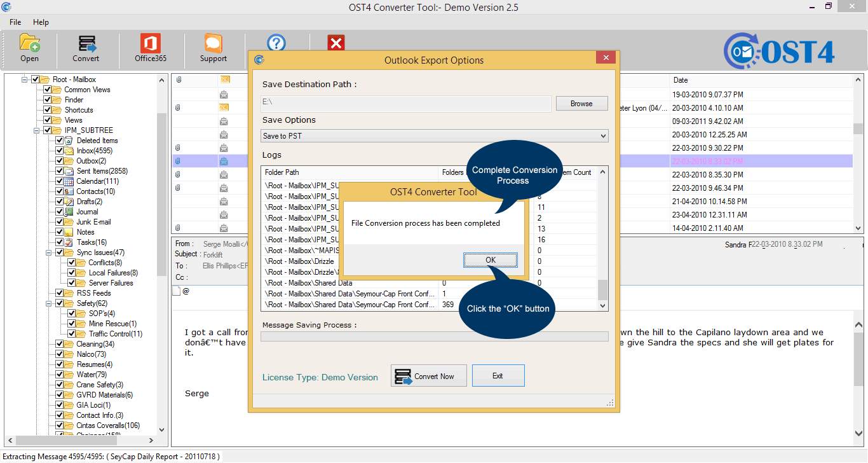Collapse the IPM_SUBTREE tree node

click(x=37, y=130)
